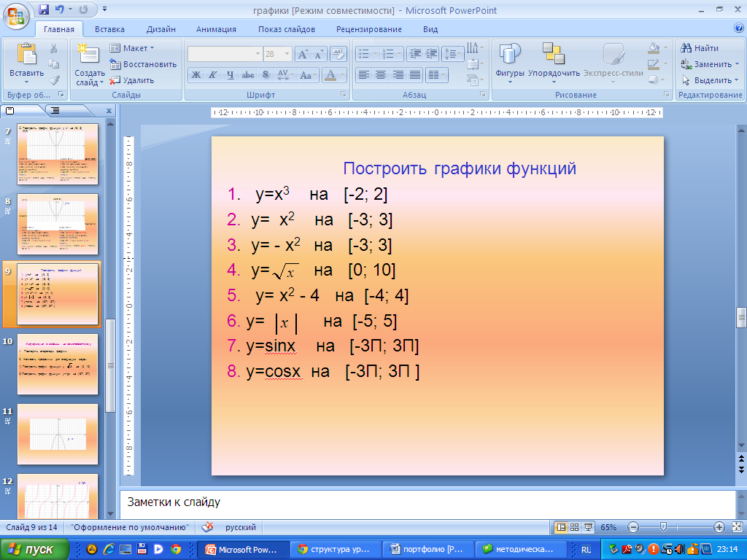Apply center text alignment

click(x=380, y=74)
